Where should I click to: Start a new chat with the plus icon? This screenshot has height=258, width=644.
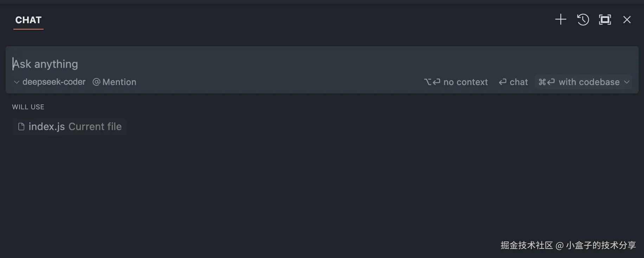coord(560,20)
